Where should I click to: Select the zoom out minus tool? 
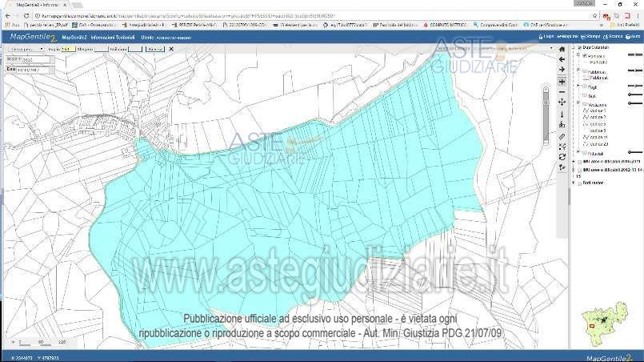(562, 92)
